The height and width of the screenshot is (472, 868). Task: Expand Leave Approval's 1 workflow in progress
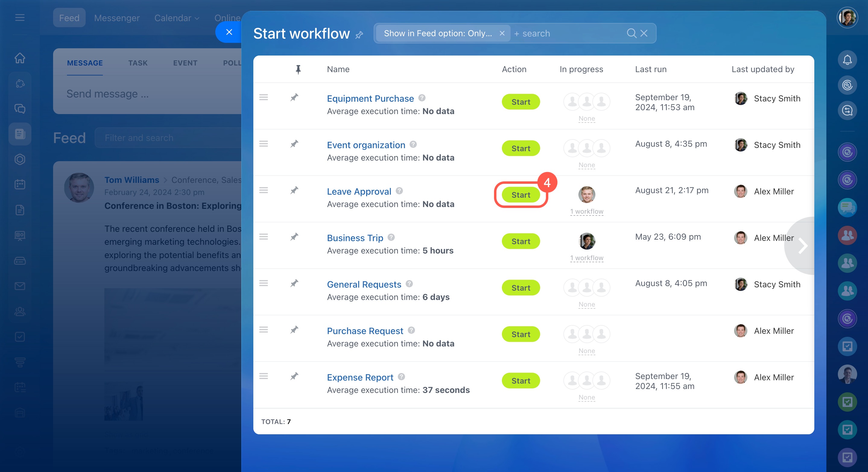tap(587, 211)
